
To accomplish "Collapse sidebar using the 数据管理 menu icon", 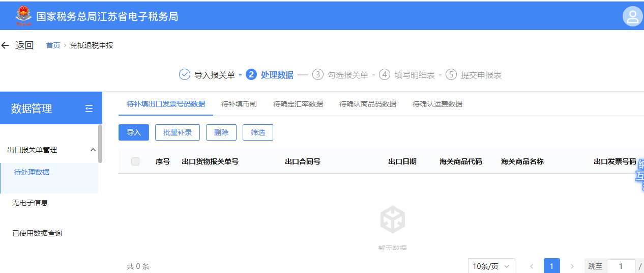I will click(x=89, y=108).
